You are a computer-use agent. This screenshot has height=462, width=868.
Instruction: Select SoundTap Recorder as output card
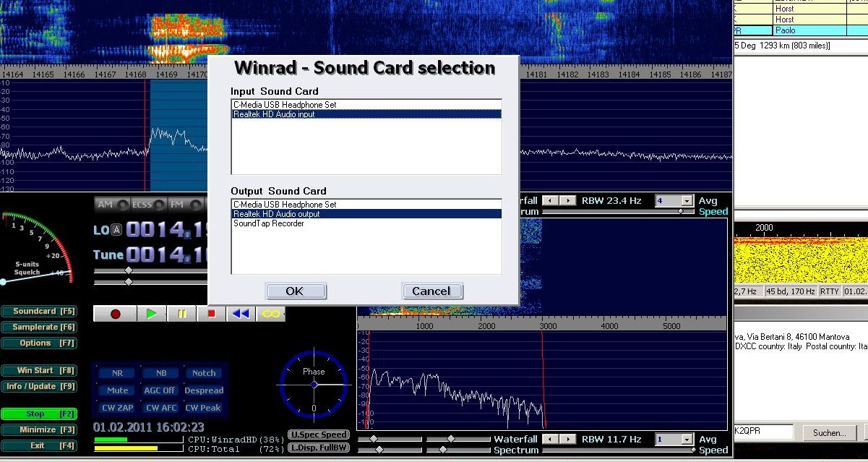(268, 223)
